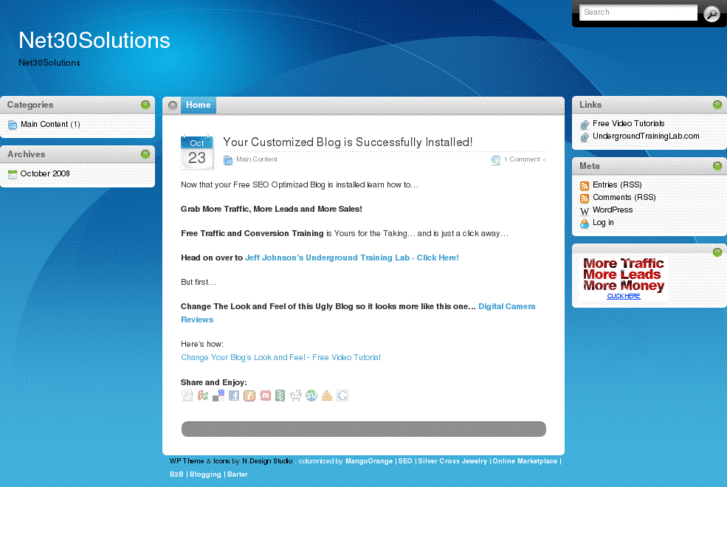Open Blogging footer link
Image resolution: width=727 pixels, height=545 pixels.
(205, 474)
